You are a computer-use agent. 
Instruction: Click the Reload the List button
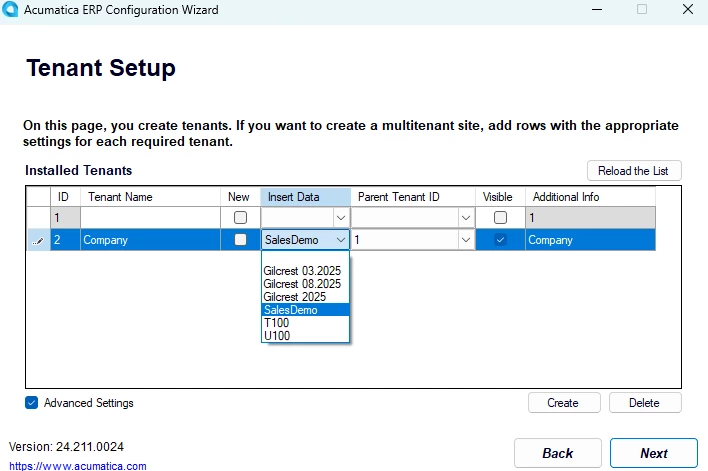coord(634,171)
